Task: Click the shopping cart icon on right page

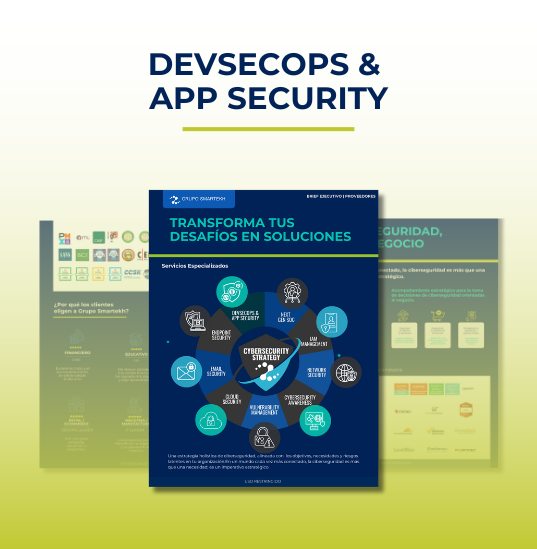Action: coord(438,315)
